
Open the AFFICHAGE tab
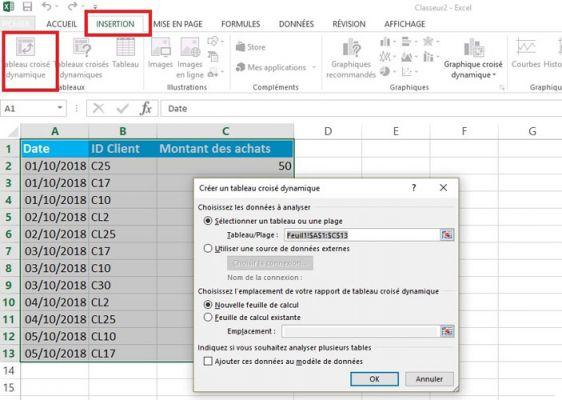tap(405, 24)
